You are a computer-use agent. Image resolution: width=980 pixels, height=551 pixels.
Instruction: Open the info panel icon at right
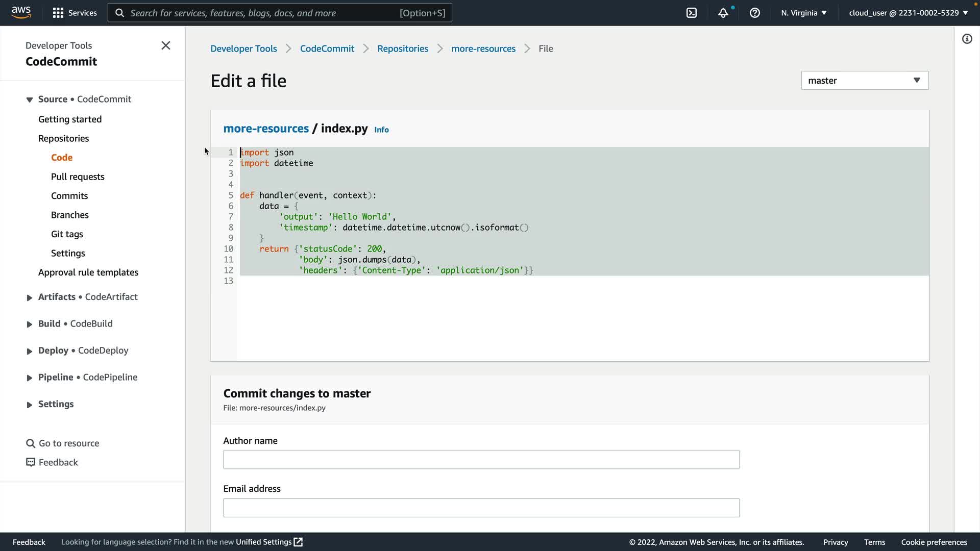(x=967, y=39)
